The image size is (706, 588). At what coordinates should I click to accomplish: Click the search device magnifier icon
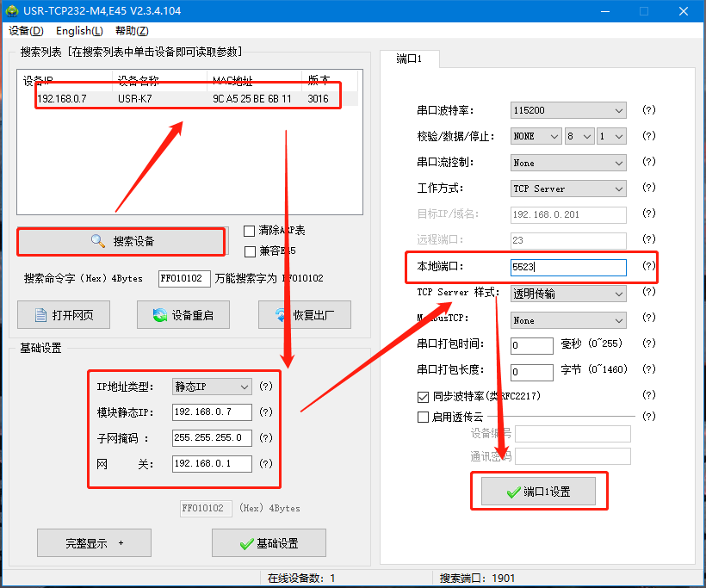[x=98, y=242]
